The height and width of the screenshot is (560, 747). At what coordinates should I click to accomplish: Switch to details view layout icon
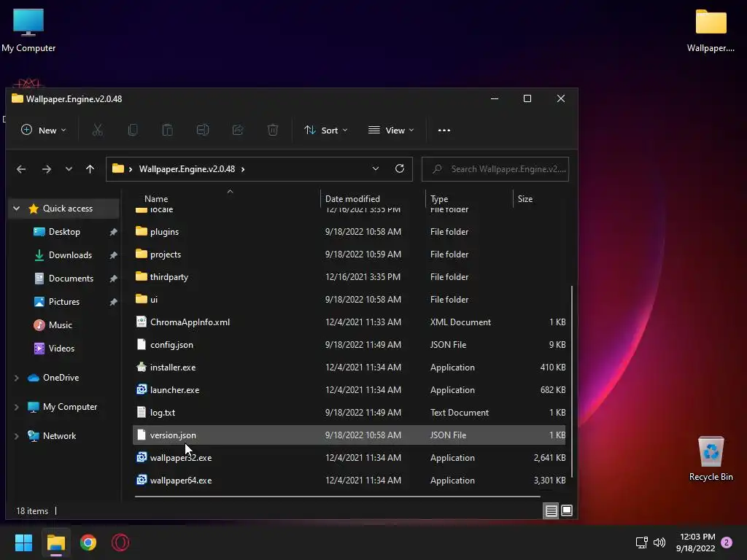pyautogui.click(x=551, y=511)
